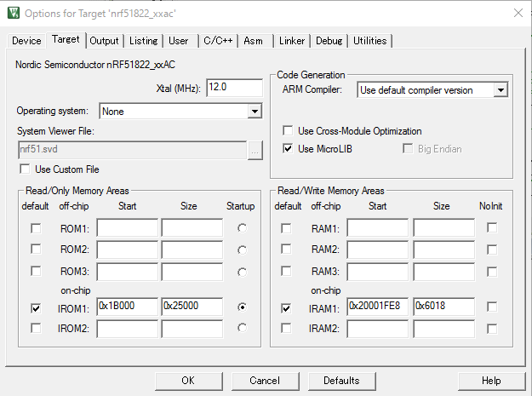Enable Use Custom File checkbox
This screenshot has height=396, width=532.
tap(25, 169)
